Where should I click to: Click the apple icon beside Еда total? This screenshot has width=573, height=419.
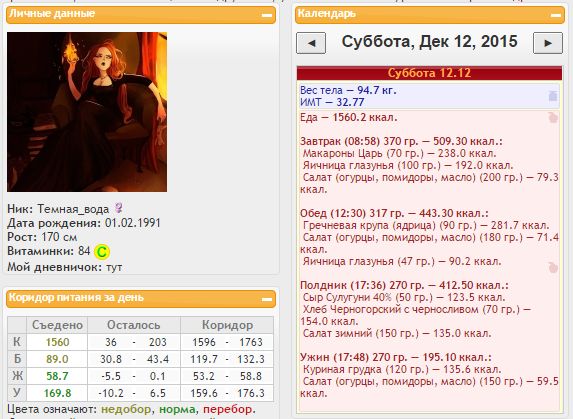pos(553,118)
